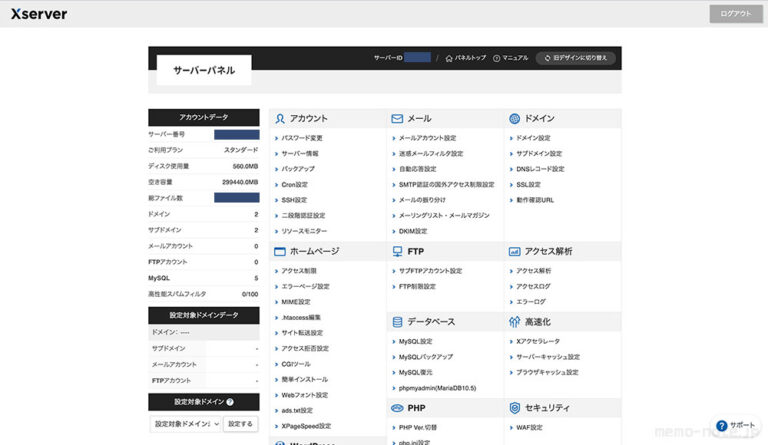Go to パネルトップ in header
This screenshot has height=445, width=768.
[465, 58]
